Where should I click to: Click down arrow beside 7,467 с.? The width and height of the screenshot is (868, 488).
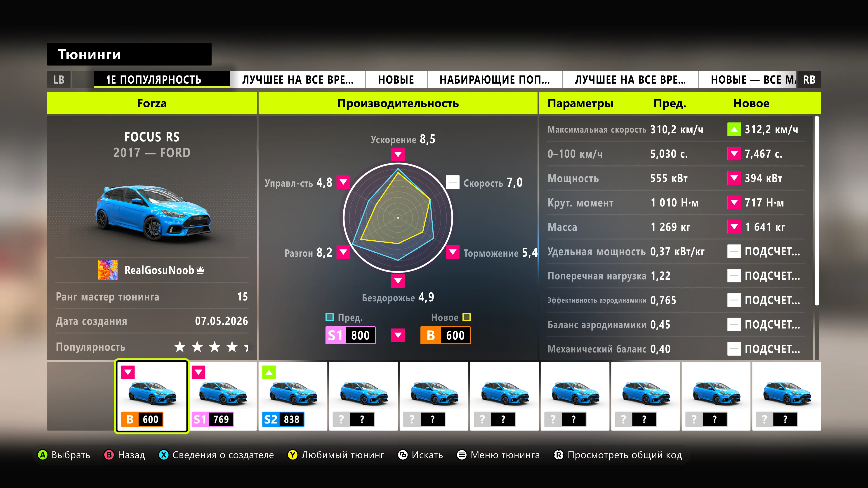point(734,154)
